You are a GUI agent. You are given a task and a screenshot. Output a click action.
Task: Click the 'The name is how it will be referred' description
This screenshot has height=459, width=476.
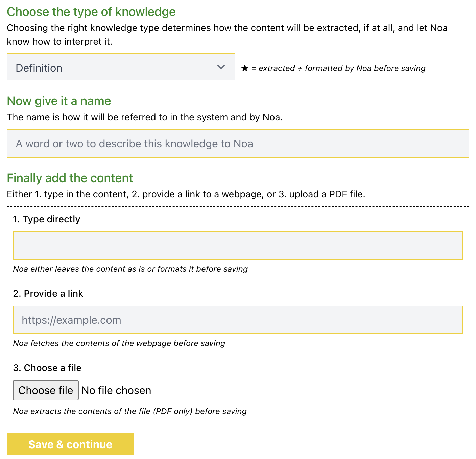click(x=145, y=117)
